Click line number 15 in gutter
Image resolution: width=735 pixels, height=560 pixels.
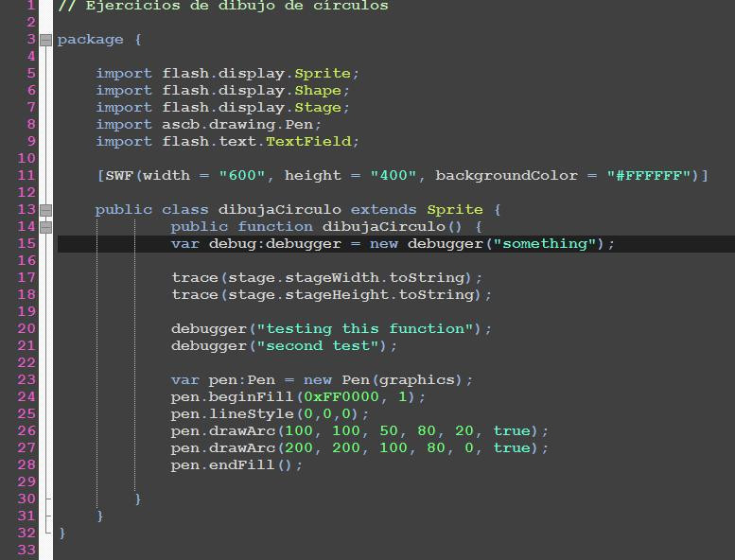click(26, 244)
